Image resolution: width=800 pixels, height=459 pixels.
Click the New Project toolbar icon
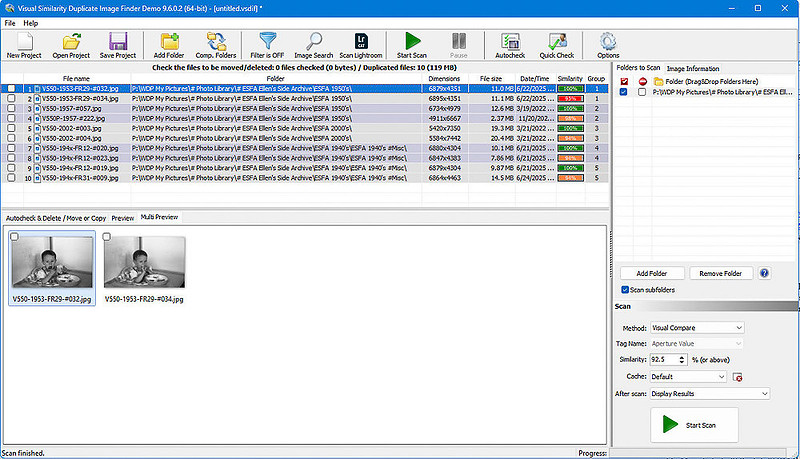tap(24, 42)
